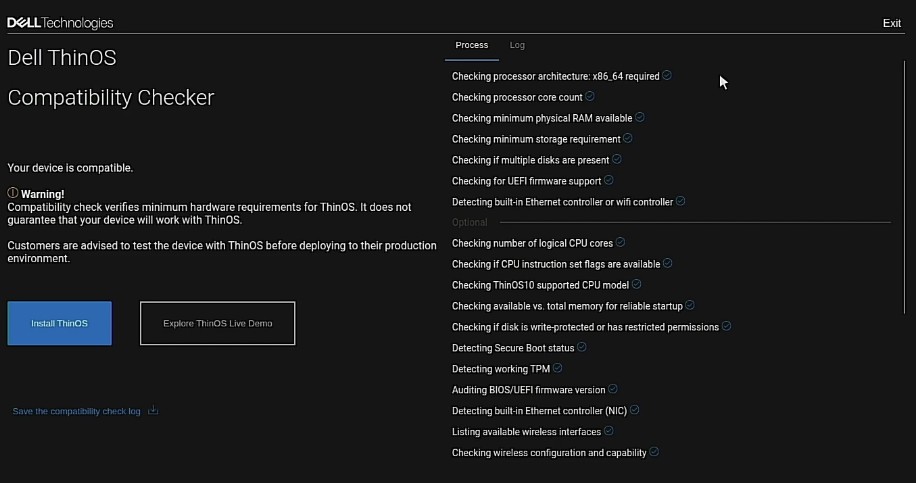Click Save the compatibility check log link
This screenshot has height=483, width=916.
point(76,411)
